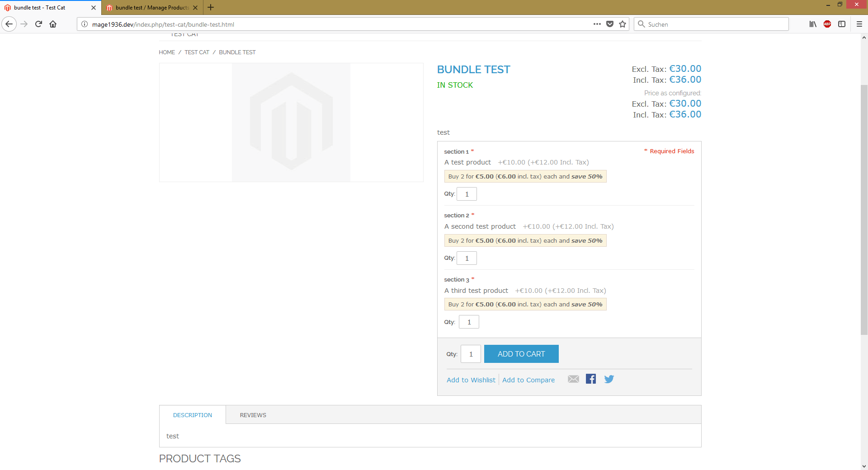Screen dimensions: 868x470
Task: Open the page actions ... menu
Action: 597,24
